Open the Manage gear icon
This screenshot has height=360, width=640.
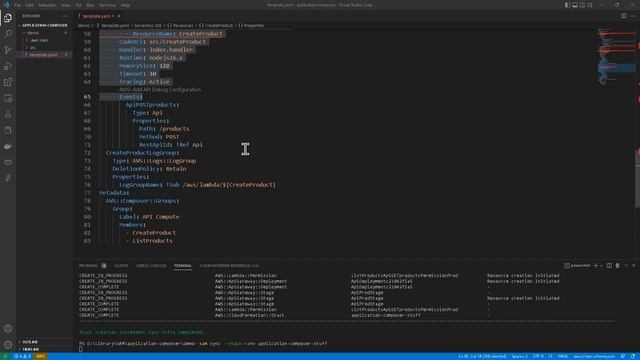[8, 344]
